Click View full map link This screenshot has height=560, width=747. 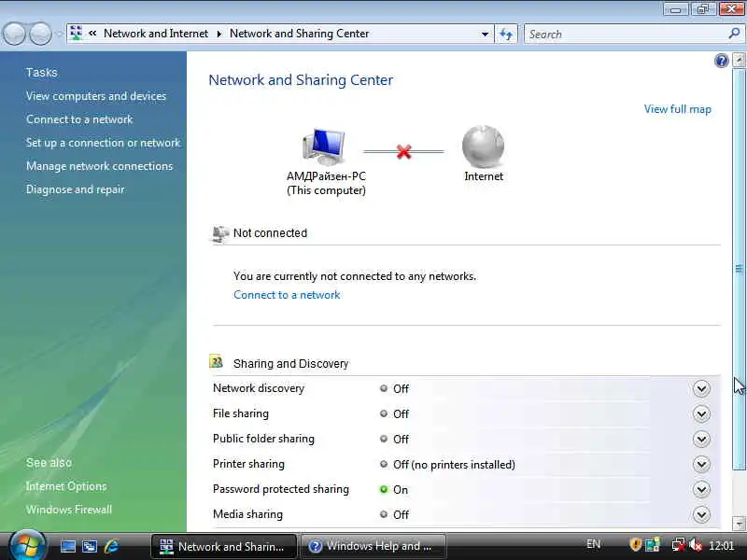[678, 109]
